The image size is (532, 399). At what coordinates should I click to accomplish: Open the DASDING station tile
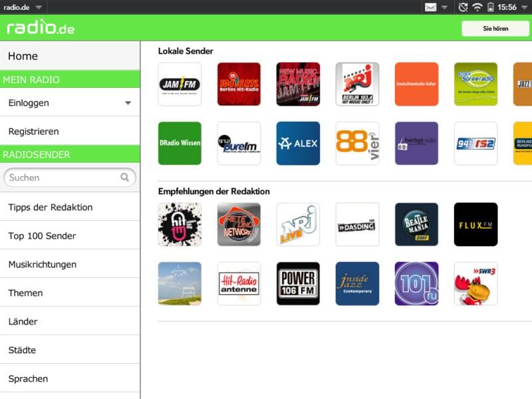(x=357, y=224)
